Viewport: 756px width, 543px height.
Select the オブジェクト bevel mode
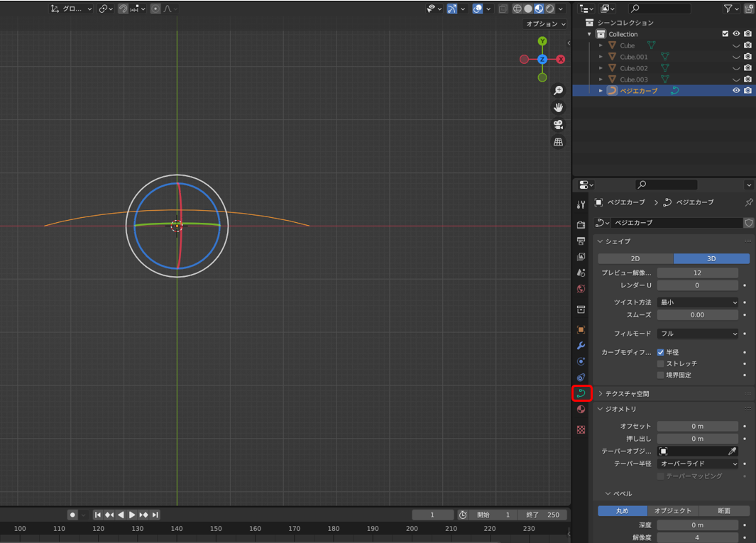(x=673, y=511)
